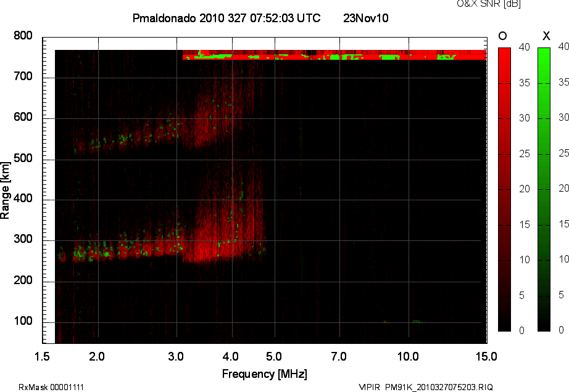This screenshot has height=392, width=569.
Task: Click the 5.0 tick on the frequency axis
Action: [x=274, y=356]
